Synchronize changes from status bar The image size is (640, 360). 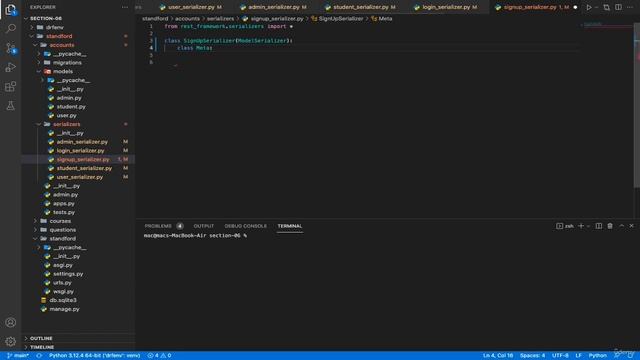coord(39,356)
